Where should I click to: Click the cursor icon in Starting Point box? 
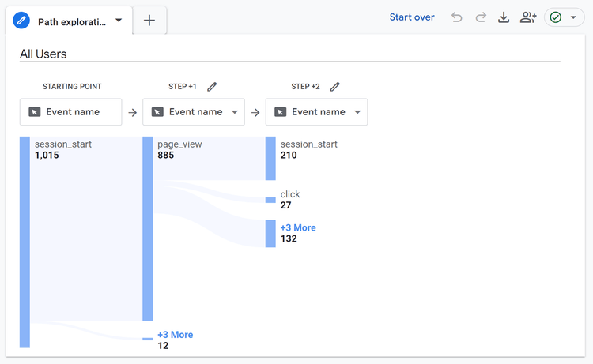pyautogui.click(x=35, y=112)
